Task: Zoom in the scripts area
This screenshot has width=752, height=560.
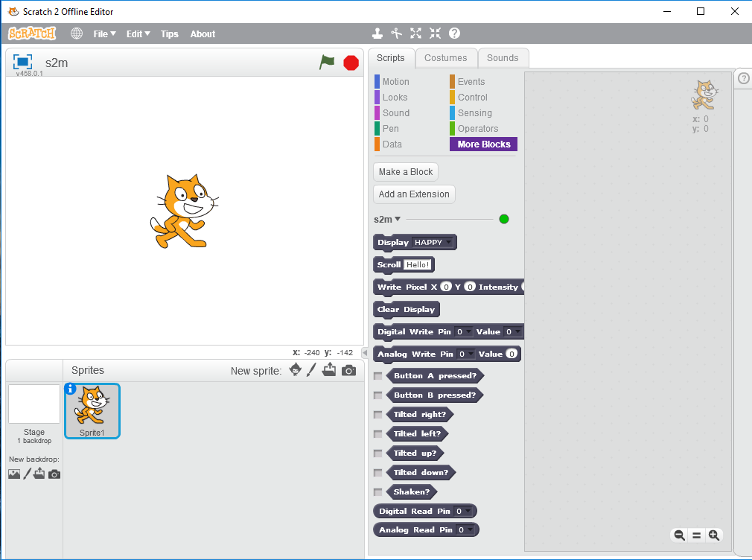Action: (x=713, y=535)
